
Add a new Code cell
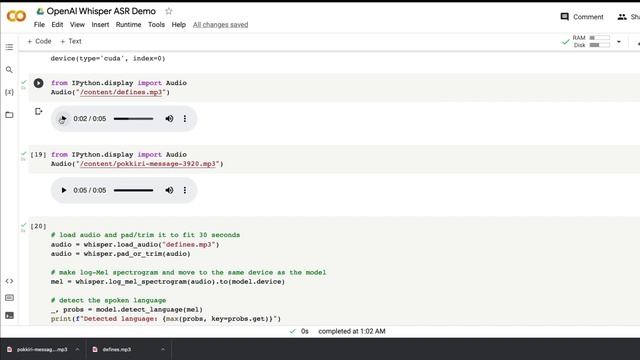(x=39, y=41)
